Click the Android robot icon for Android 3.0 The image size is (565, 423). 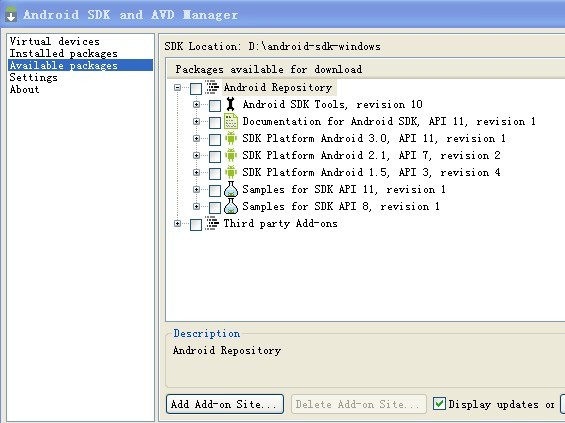pos(231,138)
